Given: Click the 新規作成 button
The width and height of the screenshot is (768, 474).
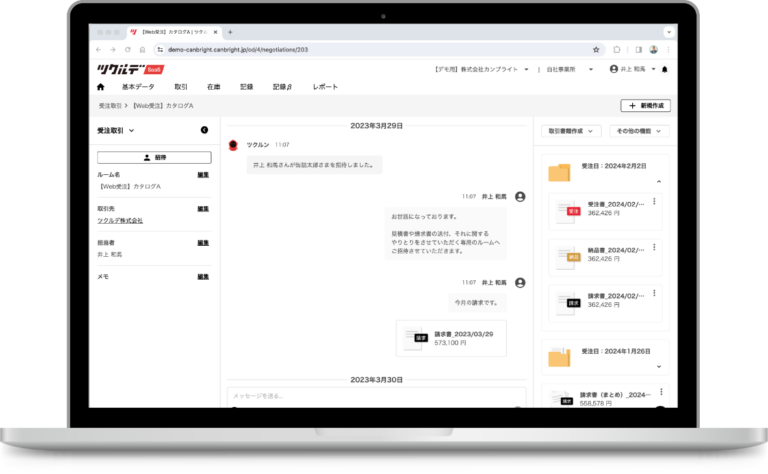Looking at the screenshot, I should pos(645,105).
